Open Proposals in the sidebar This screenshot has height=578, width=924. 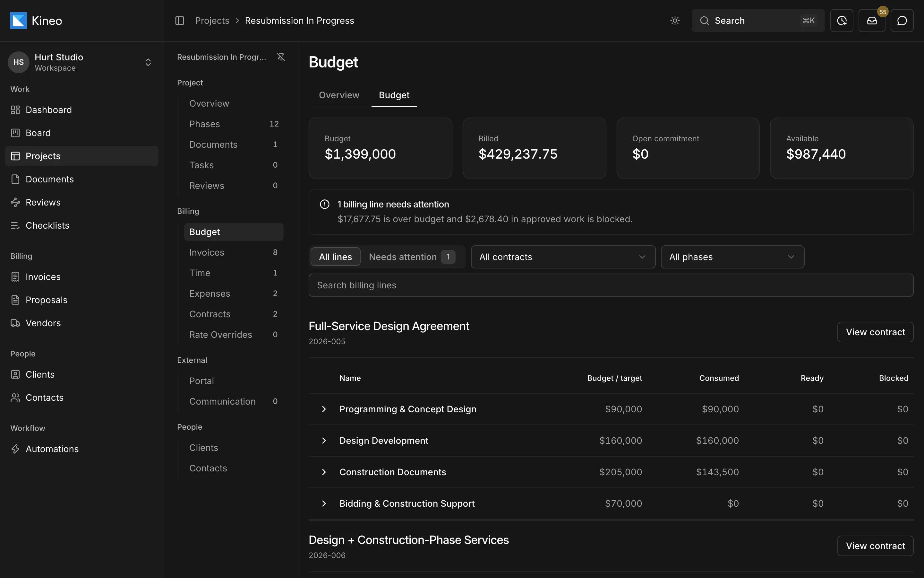82,300
